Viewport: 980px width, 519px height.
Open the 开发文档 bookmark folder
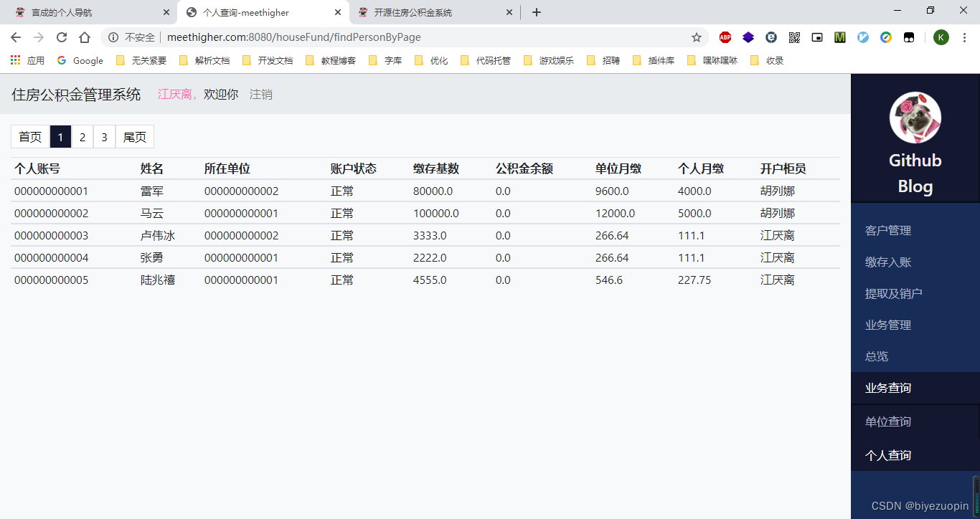click(268, 60)
